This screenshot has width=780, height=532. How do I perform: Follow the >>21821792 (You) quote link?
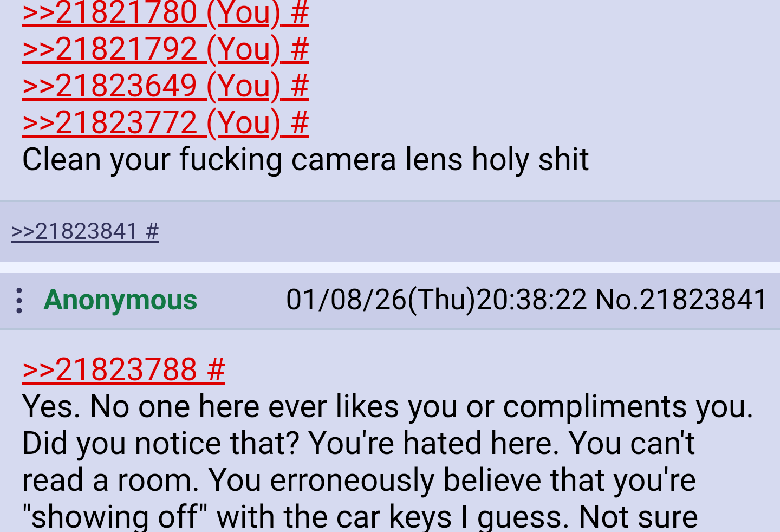(151, 49)
